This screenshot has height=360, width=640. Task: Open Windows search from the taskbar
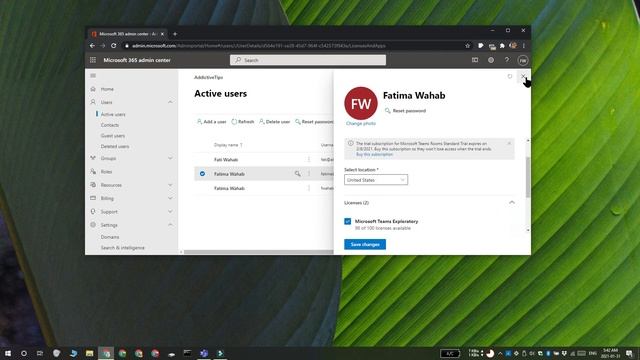(x=24, y=353)
